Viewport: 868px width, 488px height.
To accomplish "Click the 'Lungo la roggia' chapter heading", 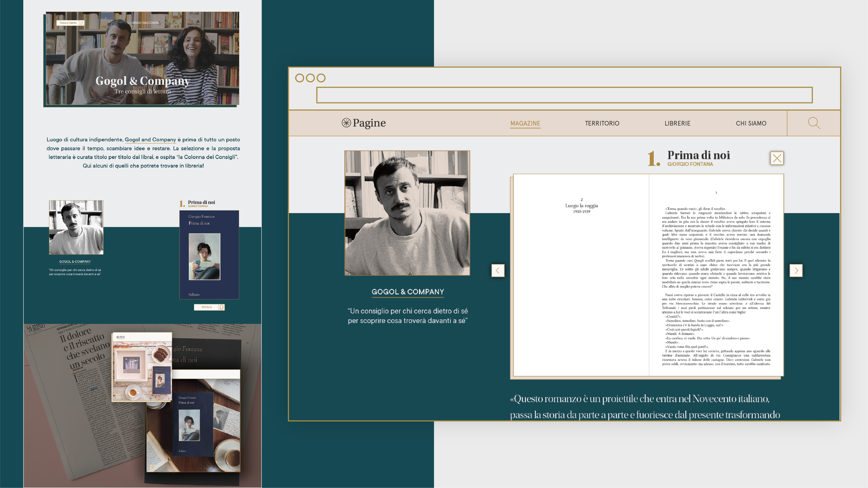I will pyautogui.click(x=581, y=206).
